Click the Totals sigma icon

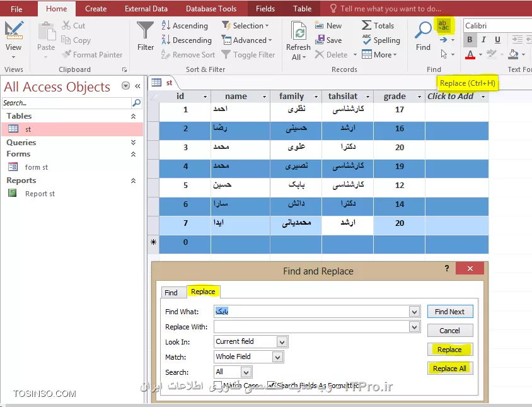click(367, 25)
